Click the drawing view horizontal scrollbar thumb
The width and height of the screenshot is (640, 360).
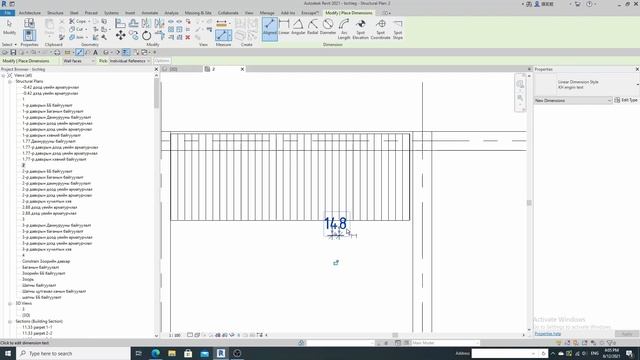[x=395, y=335]
